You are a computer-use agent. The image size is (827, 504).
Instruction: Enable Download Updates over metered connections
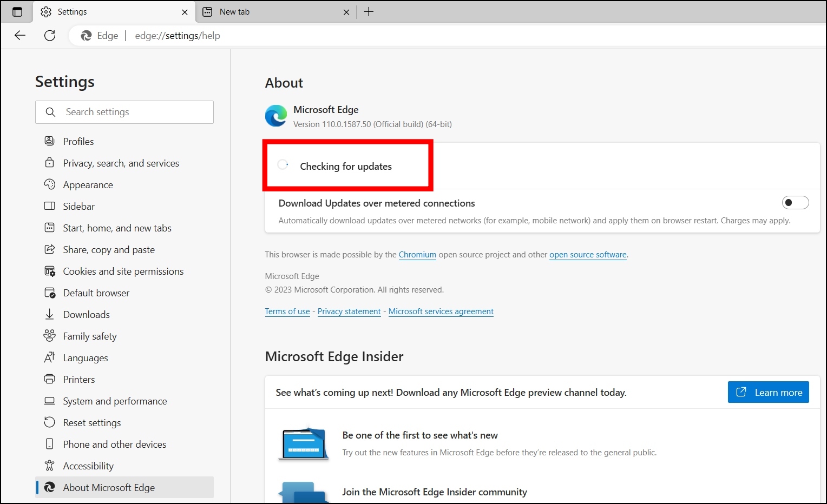(x=795, y=202)
